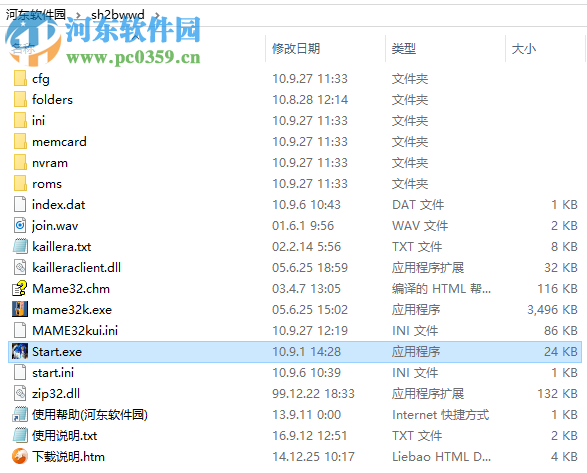This screenshot has width=587, height=473.
Task: Sort by 类型 column header
Action: pyautogui.click(x=404, y=49)
